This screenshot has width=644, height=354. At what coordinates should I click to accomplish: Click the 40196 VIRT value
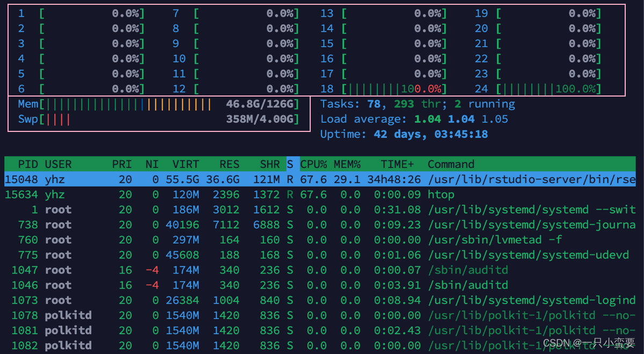182,224
